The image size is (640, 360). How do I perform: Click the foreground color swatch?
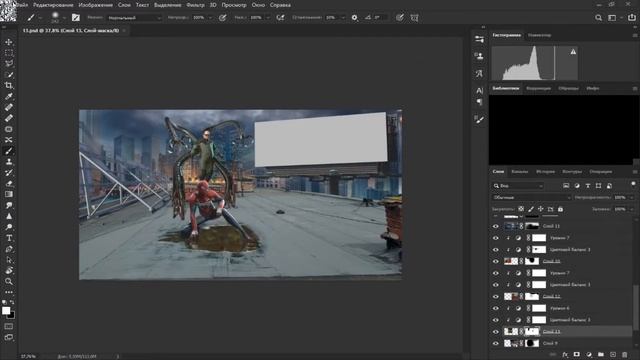(x=5, y=311)
